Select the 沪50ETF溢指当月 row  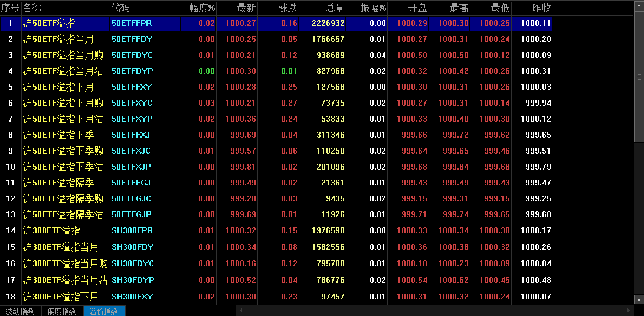[x=58, y=39]
